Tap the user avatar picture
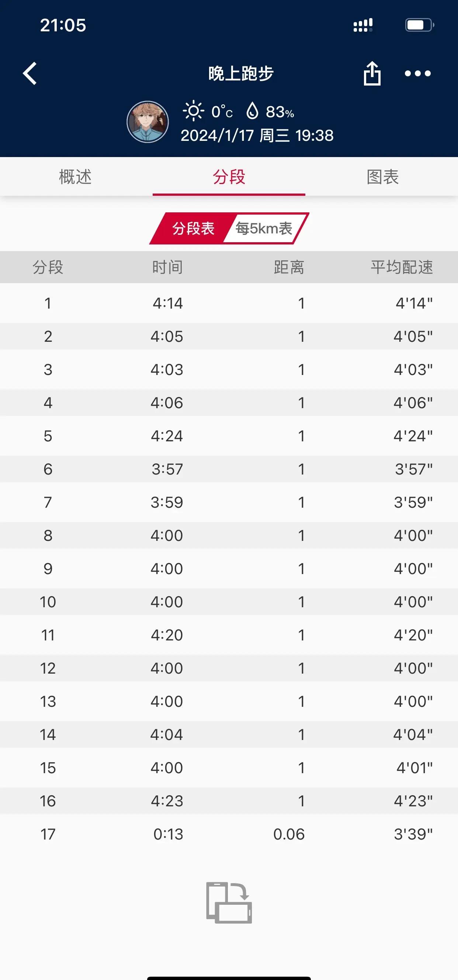 (x=148, y=122)
